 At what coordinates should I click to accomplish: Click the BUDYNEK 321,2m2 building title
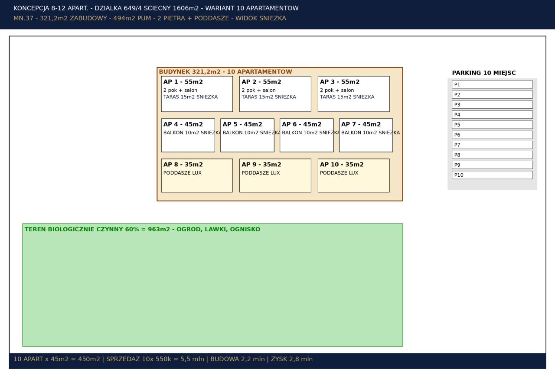click(225, 72)
